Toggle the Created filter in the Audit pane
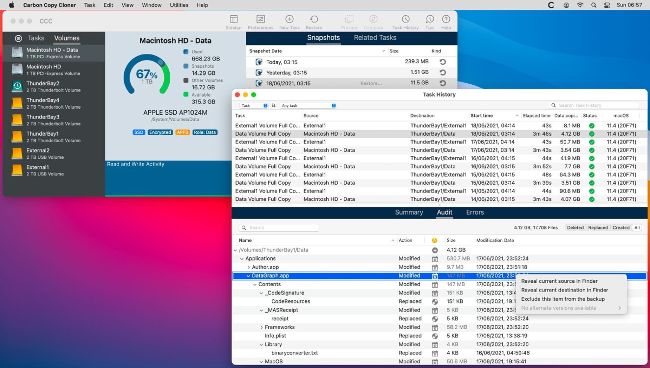Screen dimensions: 650x368 pyautogui.click(x=621, y=228)
